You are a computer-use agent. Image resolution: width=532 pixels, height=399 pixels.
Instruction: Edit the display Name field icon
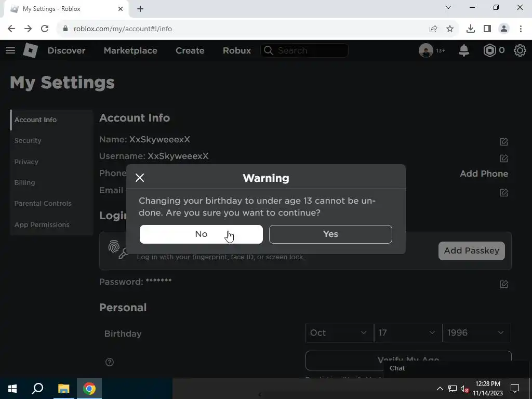point(504,142)
